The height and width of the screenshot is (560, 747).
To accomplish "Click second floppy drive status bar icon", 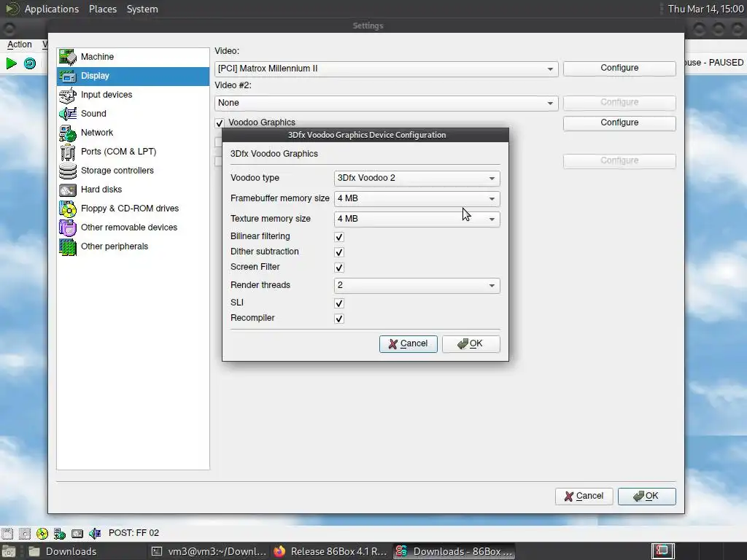I will pyautogui.click(x=25, y=533).
